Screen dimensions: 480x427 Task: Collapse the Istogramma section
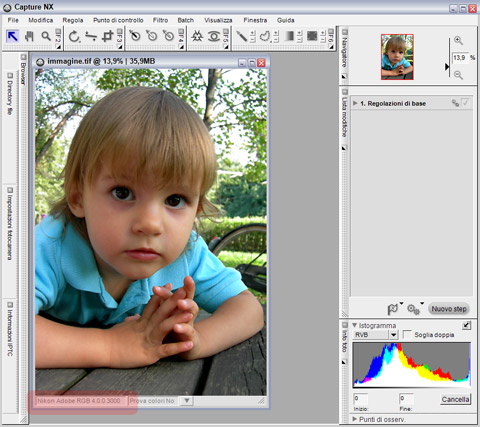tap(355, 325)
